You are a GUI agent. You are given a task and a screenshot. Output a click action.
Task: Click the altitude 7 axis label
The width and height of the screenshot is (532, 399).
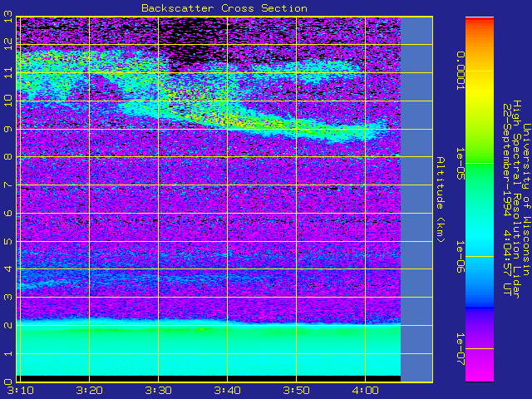coord(8,185)
